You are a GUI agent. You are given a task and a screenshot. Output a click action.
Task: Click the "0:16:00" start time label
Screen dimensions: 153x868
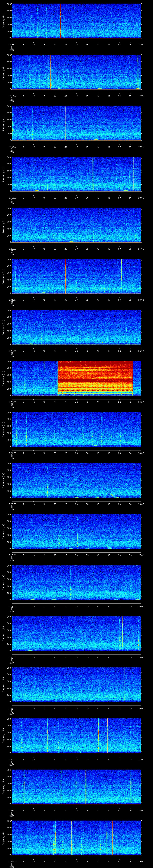coord(12,44)
